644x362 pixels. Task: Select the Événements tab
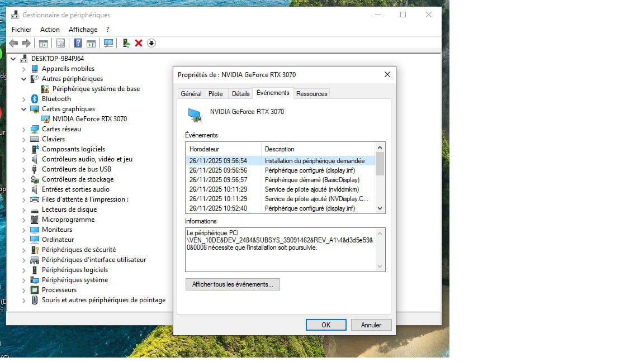273,93
